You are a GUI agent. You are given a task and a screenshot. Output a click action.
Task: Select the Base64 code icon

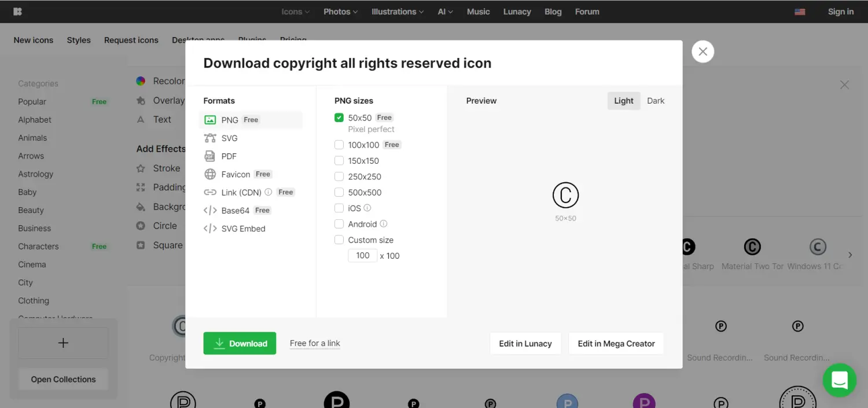(x=210, y=210)
